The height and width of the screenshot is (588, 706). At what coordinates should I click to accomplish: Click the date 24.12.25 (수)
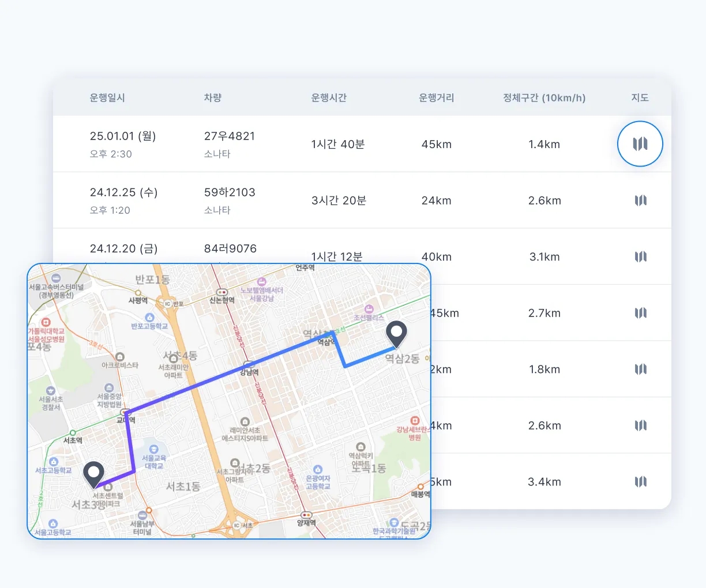pyautogui.click(x=123, y=192)
